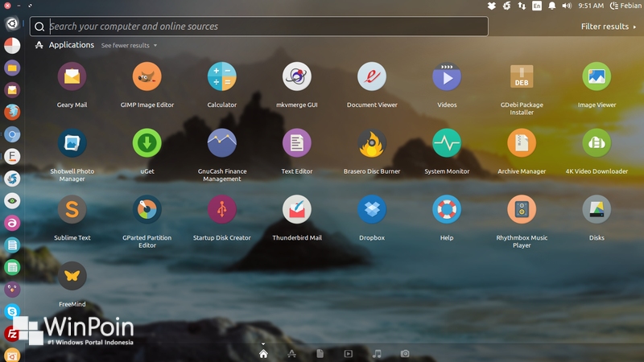Open Image Viewer app
The image size is (644, 362).
[x=597, y=76]
